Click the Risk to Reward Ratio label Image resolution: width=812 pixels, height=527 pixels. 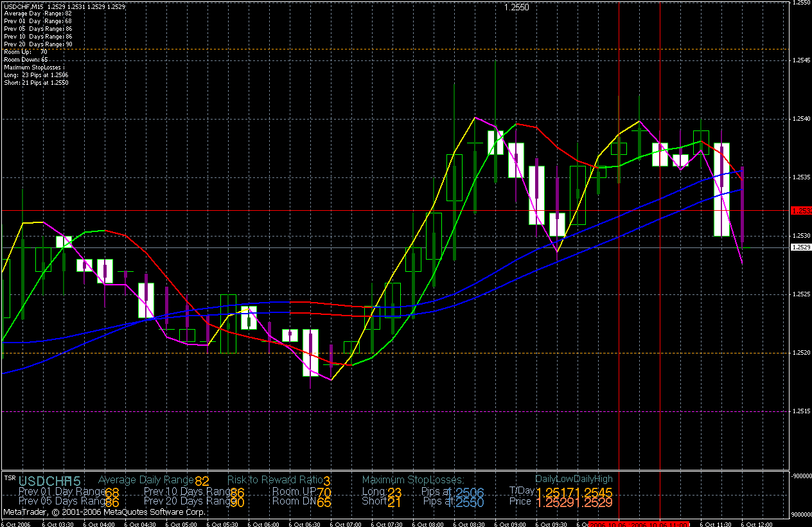click(275, 479)
